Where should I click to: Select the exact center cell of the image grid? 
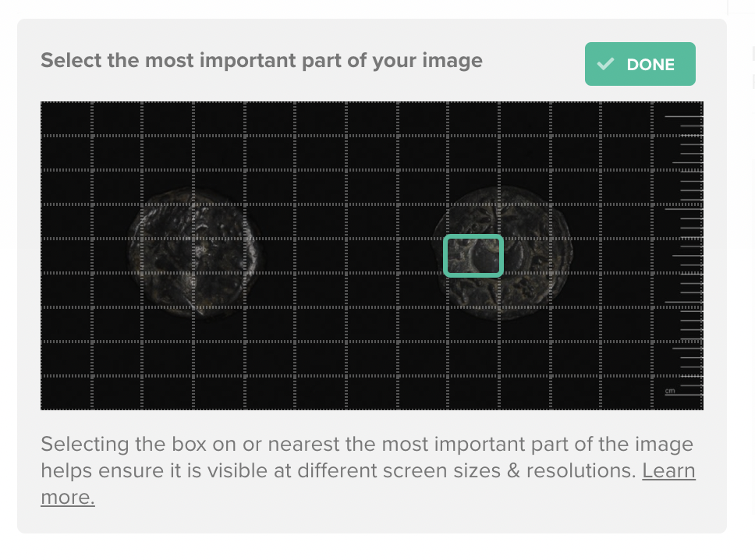pos(372,256)
